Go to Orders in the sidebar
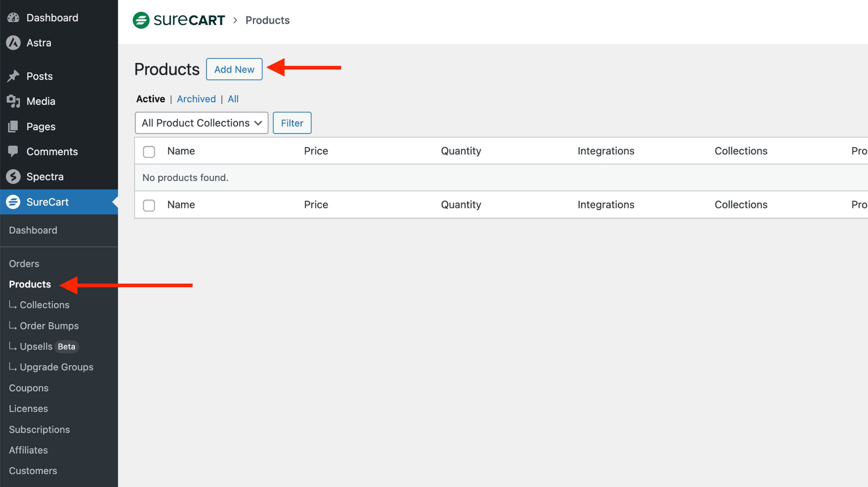Viewport: 868px width, 487px height. click(24, 263)
